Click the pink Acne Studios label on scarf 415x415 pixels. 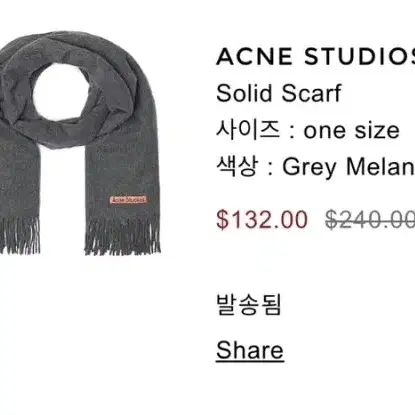(128, 200)
